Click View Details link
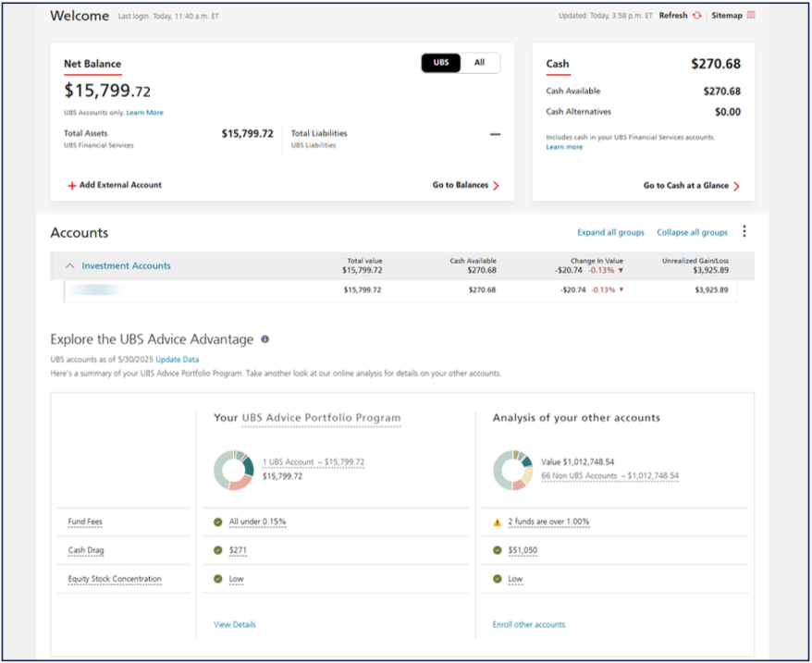This screenshot has height=663, width=812. [235, 625]
